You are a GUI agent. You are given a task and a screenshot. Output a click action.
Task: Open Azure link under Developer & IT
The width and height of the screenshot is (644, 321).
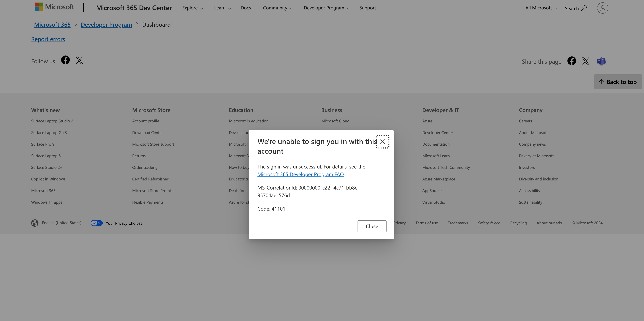tap(427, 121)
